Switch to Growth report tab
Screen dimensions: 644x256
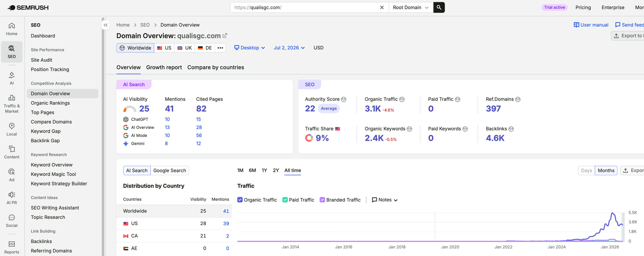pyautogui.click(x=164, y=67)
